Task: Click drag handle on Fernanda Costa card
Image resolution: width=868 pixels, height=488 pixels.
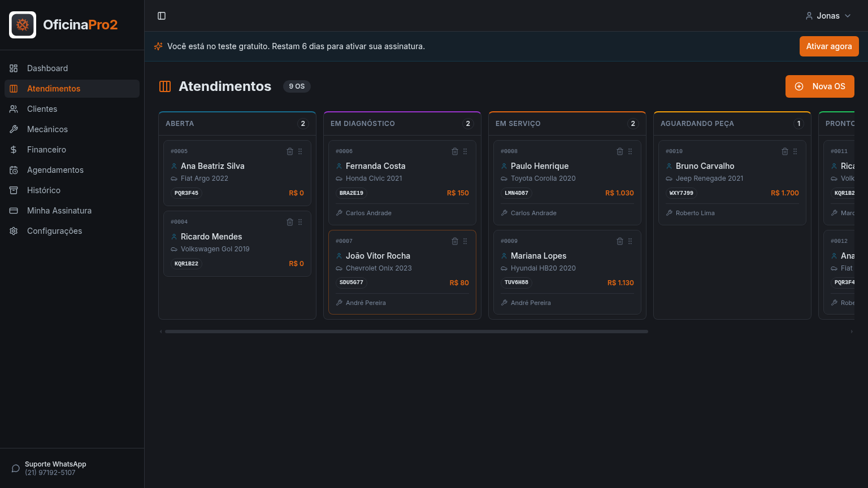Action: (x=465, y=151)
